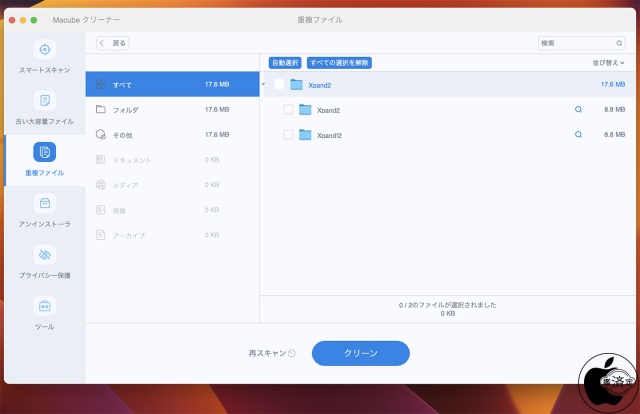Viewport: 640px width, 414px height.
Task: Open the スマートスキャン sidebar icon
Action: click(x=44, y=49)
